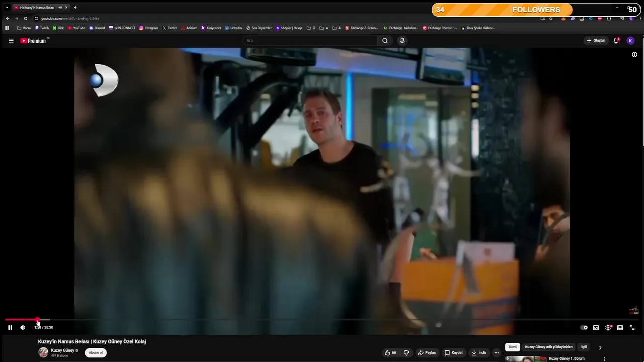This screenshot has height=362, width=644.
Task: Turn on subtitles in the player
Action: pyautogui.click(x=596, y=327)
